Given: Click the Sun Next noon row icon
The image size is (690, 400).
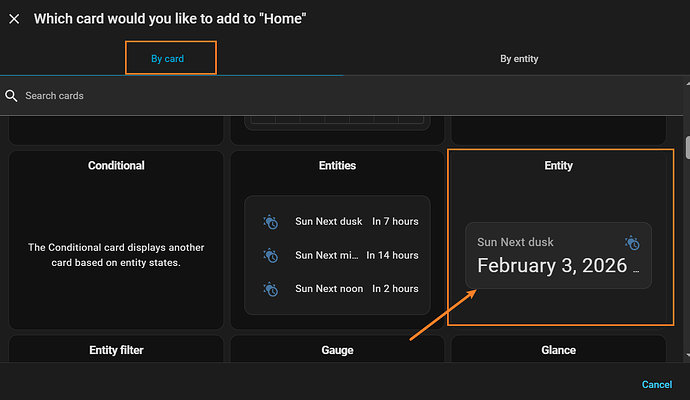Looking at the screenshot, I should tap(270, 289).
